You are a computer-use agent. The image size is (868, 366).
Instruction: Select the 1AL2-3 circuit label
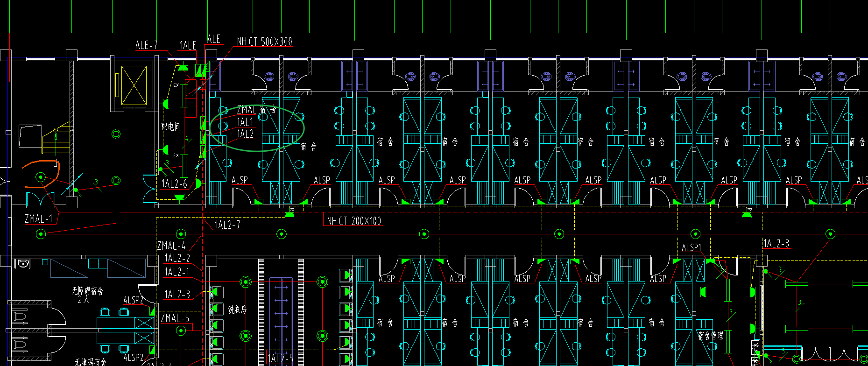(177, 294)
